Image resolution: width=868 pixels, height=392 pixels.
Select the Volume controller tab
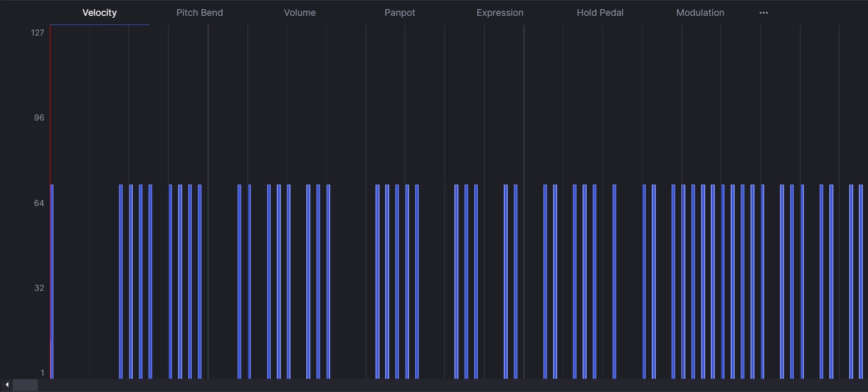click(300, 13)
